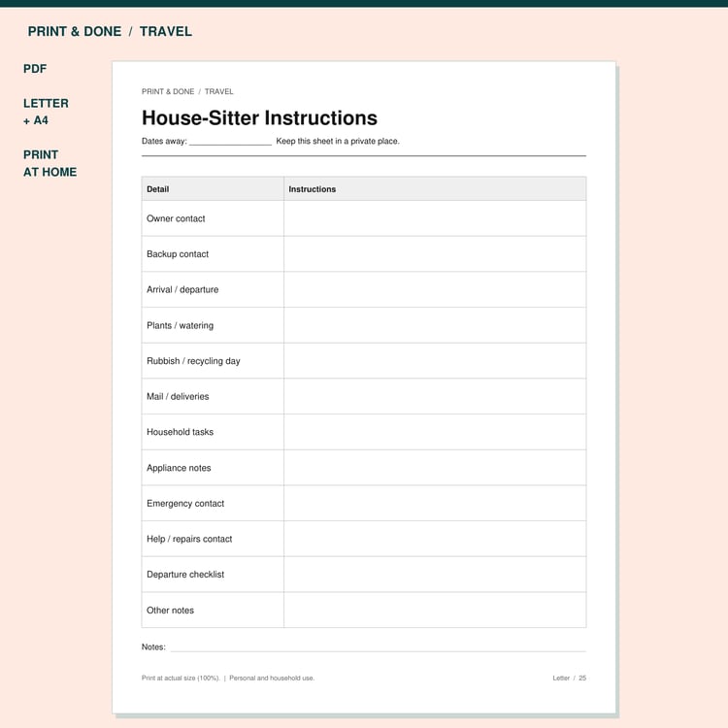Click the Instructions cell for Owner contact

click(435, 218)
